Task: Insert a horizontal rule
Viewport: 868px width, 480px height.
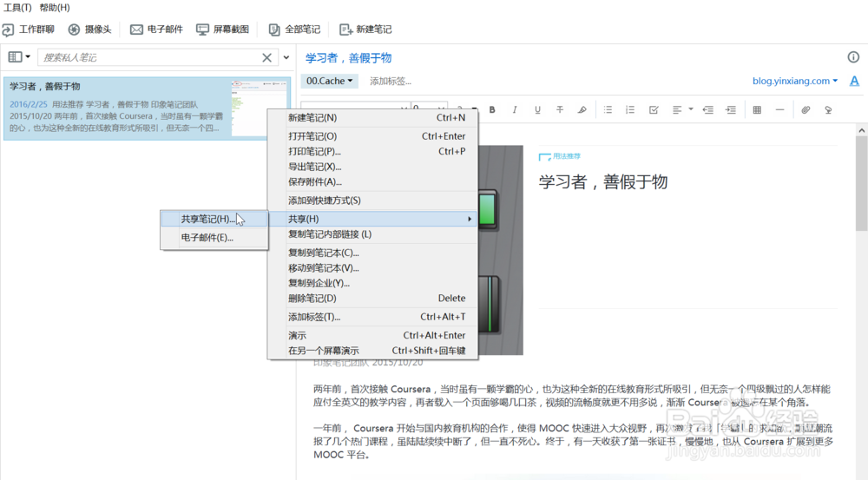Action: [779, 109]
